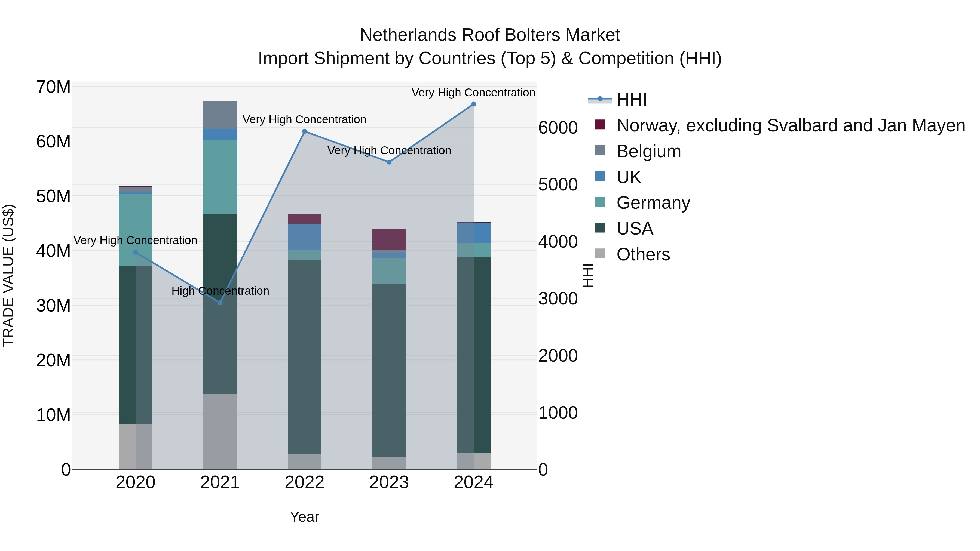Toggle the Others legend entry
The width and height of the screenshot is (980, 551).
[632, 254]
